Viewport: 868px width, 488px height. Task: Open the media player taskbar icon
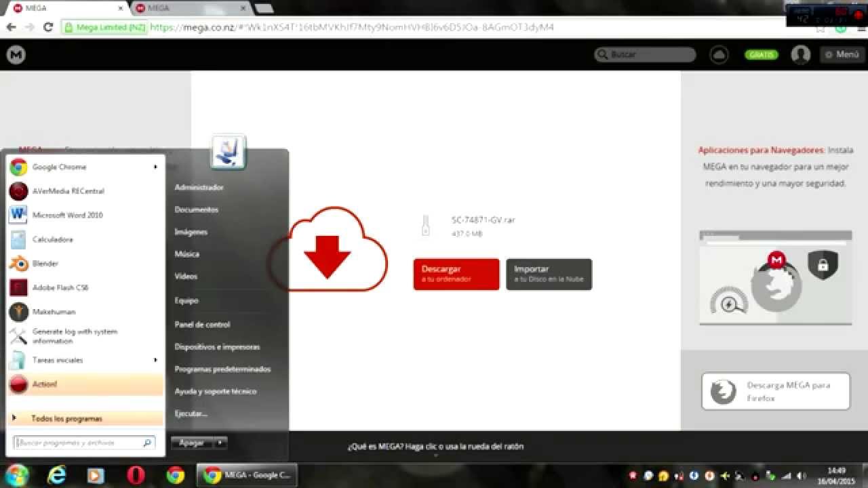pos(96,476)
